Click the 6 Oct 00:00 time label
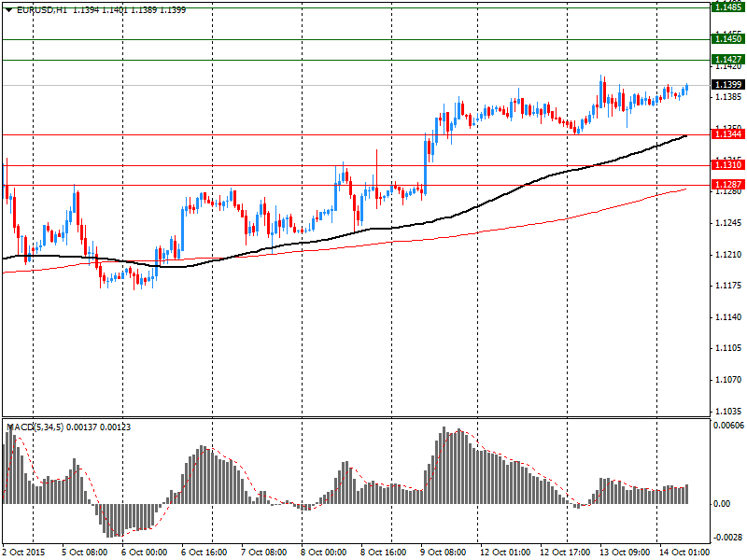Viewport: 747px width, 560px height. coord(145,553)
